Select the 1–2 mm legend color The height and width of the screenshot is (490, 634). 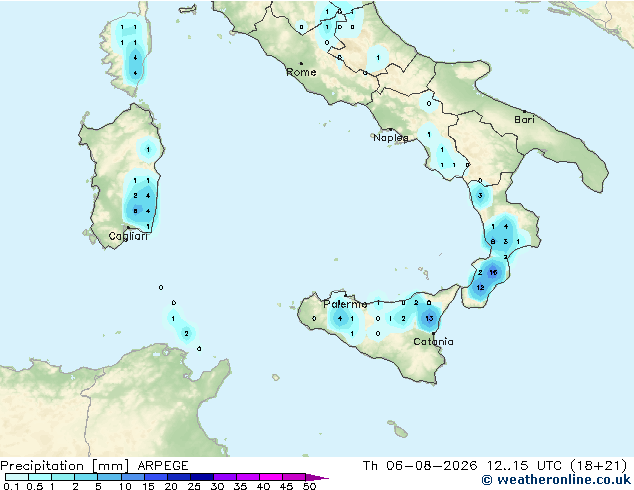63,477
